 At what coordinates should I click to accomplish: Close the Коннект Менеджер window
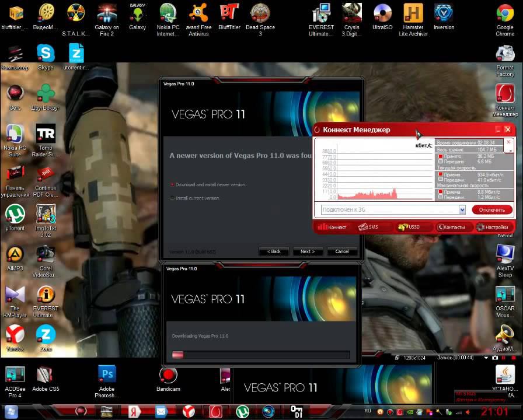(508, 129)
